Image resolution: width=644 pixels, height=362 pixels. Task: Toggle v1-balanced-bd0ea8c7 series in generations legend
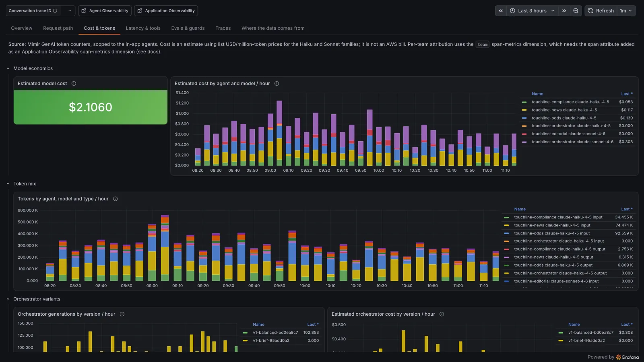[275, 333]
